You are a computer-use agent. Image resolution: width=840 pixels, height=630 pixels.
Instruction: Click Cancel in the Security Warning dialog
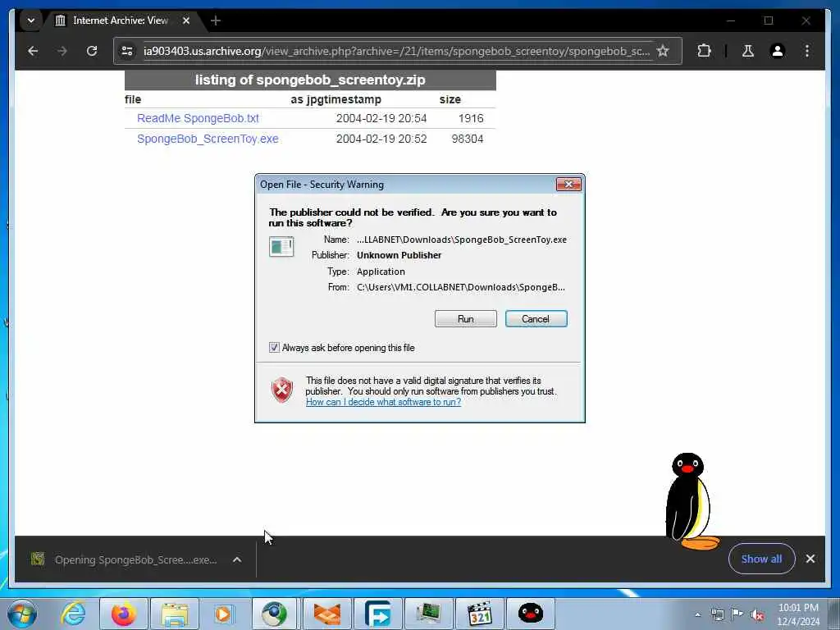[x=536, y=319]
